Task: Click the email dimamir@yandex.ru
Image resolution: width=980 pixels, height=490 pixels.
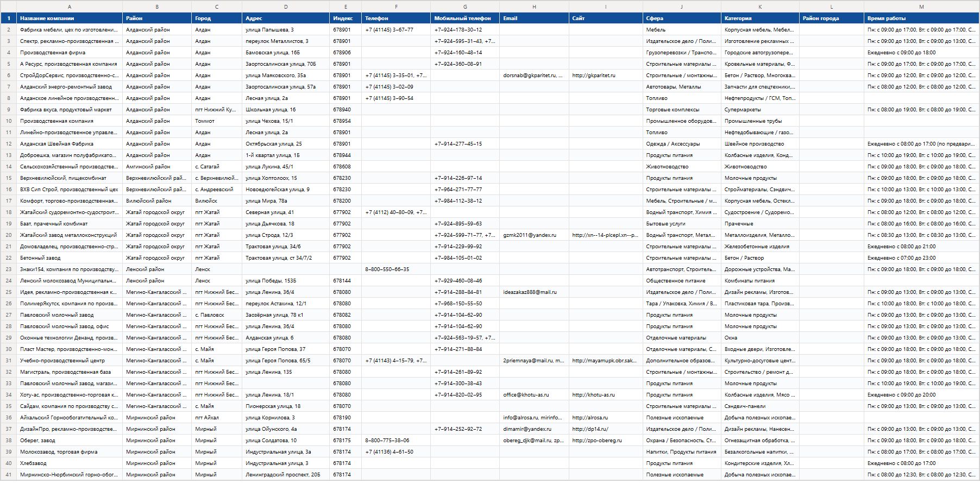Action: click(x=527, y=429)
